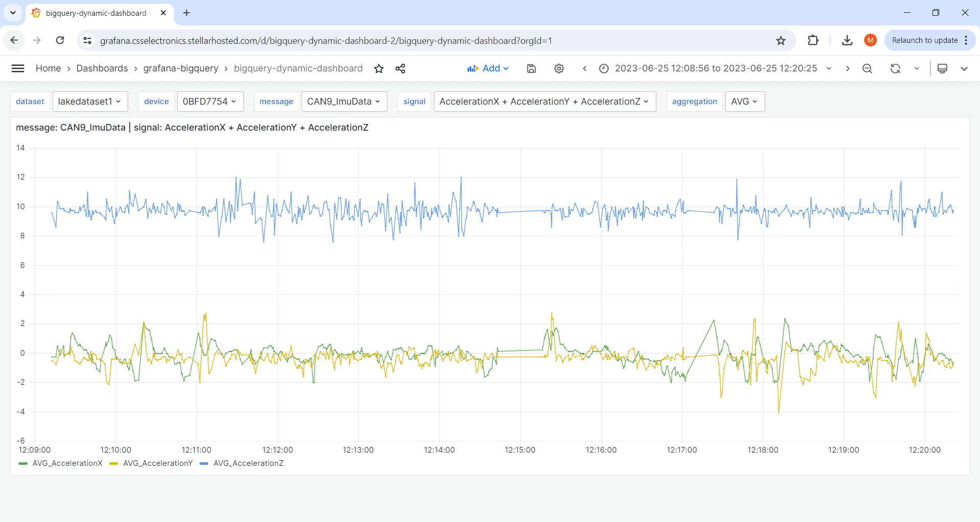Viewport: 980px width, 522px height.
Task: Navigate to Dashboards via the breadcrumb
Action: (102, 68)
